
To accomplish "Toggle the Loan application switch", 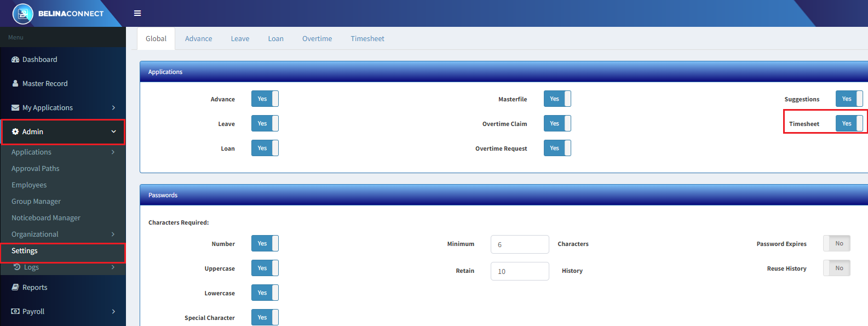I will pyautogui.click(x=265, y=148).
